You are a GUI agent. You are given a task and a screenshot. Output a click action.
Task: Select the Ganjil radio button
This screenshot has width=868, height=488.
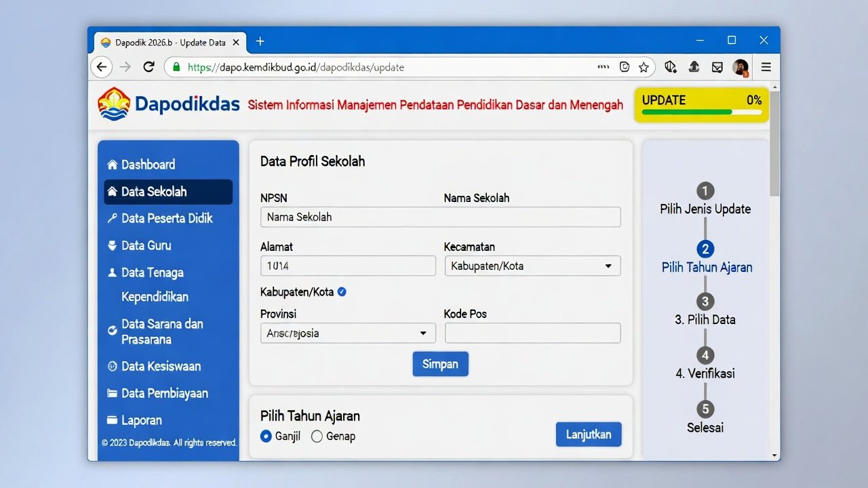pyautogui.click(x=267, y=436)
